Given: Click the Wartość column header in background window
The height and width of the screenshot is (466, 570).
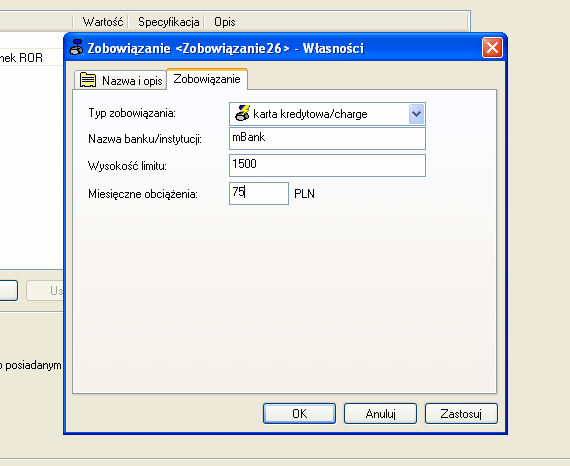Looking at the screenshot, I should pos(103,22).
